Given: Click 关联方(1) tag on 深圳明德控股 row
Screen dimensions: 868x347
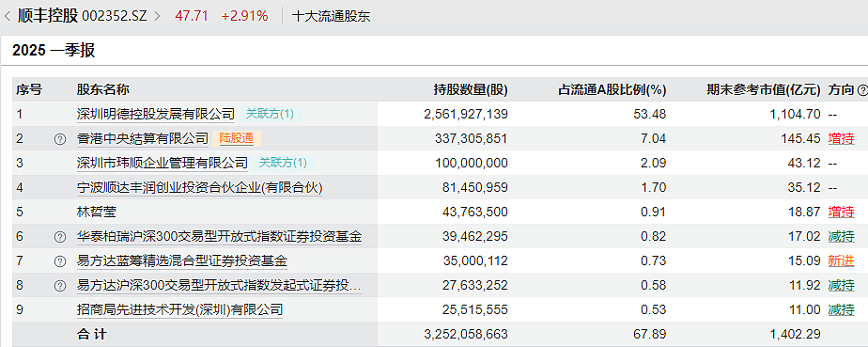Looking at the screenshot, I should 270,114.
